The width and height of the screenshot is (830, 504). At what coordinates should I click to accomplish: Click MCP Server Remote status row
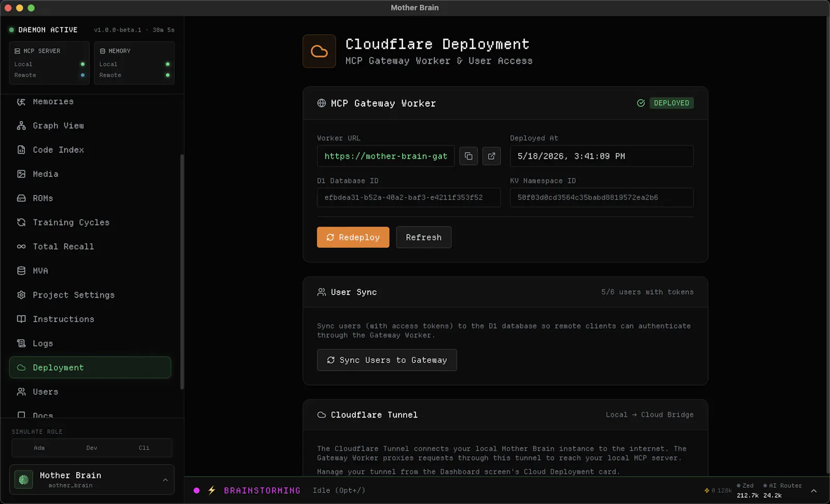49,75
